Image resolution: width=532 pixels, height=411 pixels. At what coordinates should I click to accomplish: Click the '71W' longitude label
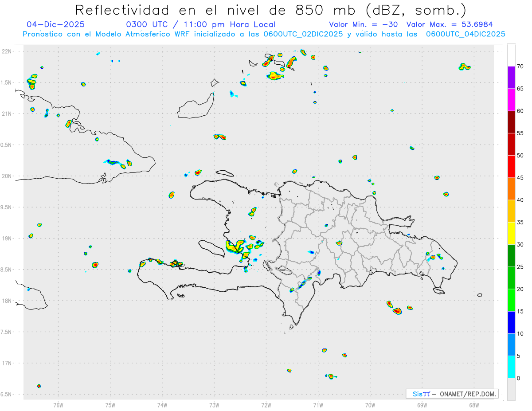pos(318,405)
